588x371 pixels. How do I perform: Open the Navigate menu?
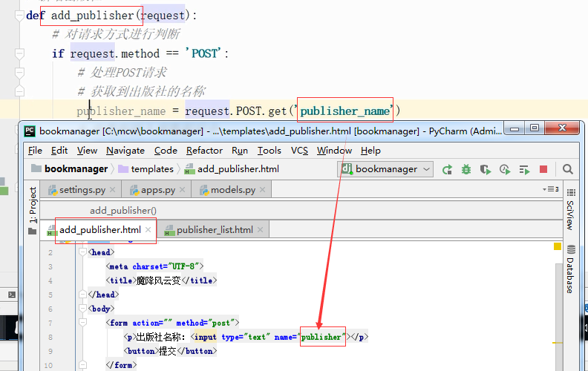point(125,151)
